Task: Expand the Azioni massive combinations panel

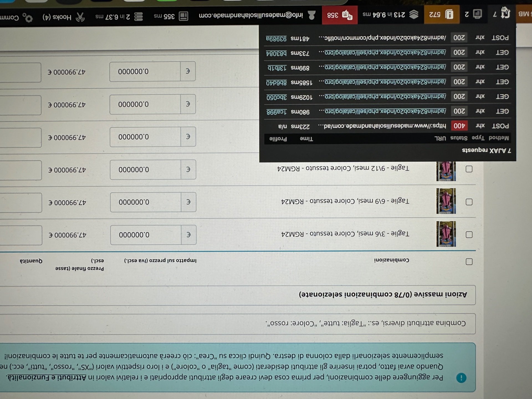Action: pos(382,294)
